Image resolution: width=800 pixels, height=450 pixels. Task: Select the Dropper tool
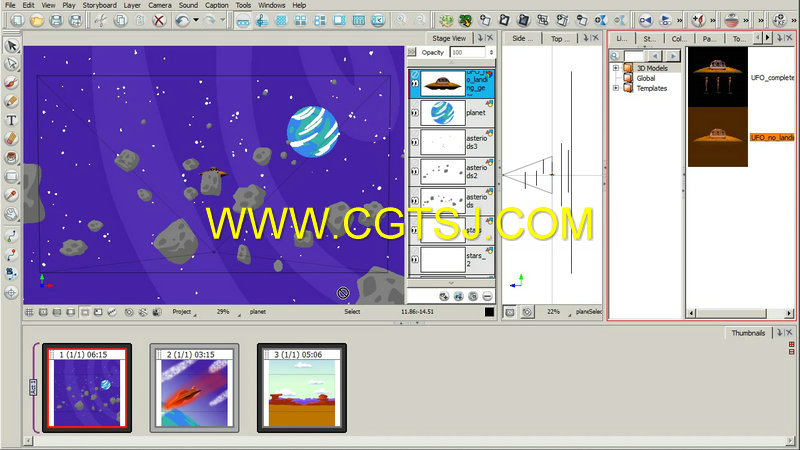(x=11, y=195)
